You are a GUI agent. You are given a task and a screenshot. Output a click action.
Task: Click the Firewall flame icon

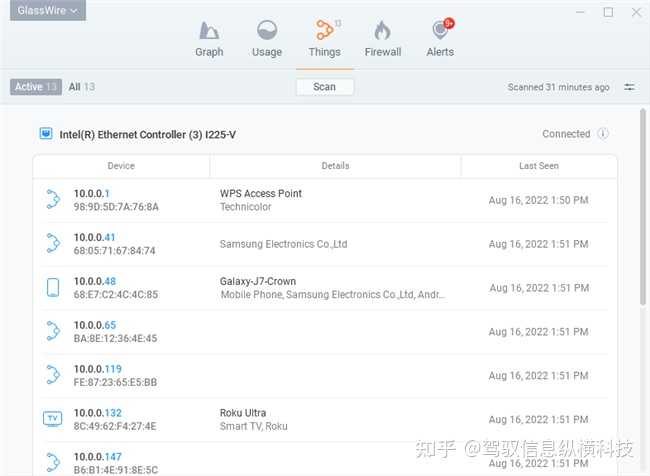382,30
